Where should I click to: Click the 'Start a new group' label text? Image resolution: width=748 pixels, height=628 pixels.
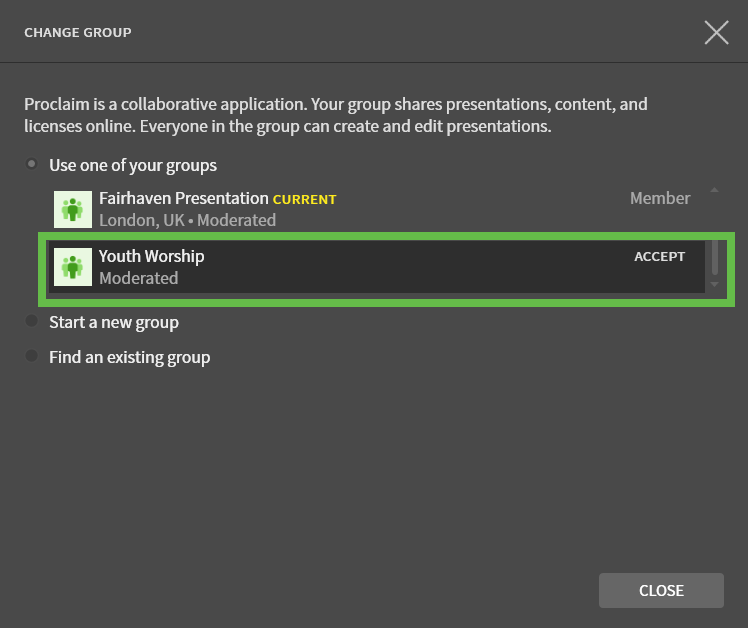pos(114,323)
